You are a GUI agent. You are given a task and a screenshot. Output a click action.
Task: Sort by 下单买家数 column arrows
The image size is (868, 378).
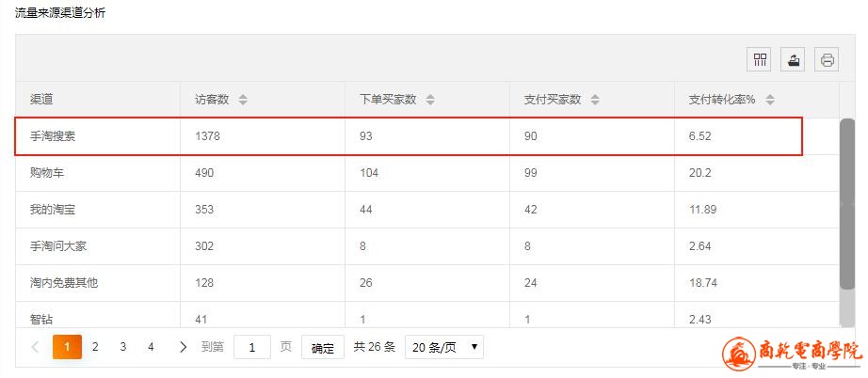[429, 100]
